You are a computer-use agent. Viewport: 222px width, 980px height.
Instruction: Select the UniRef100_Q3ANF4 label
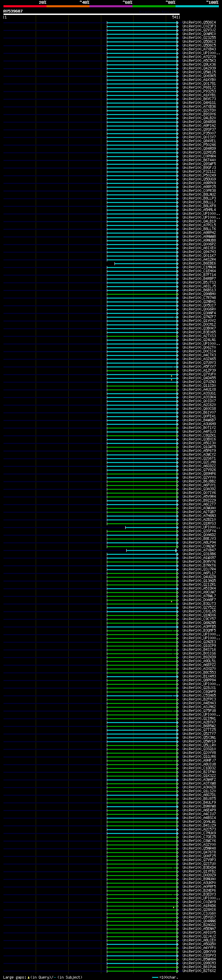pyautogui.click(x=199, y=313)
